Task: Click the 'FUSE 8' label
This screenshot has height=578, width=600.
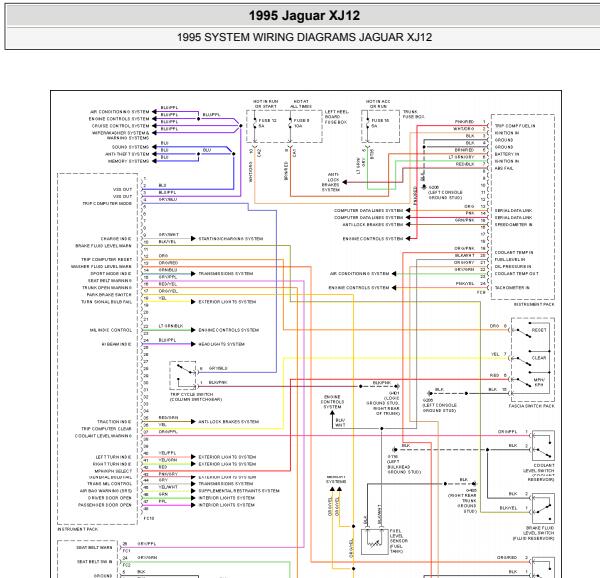Action: point(301,120)
